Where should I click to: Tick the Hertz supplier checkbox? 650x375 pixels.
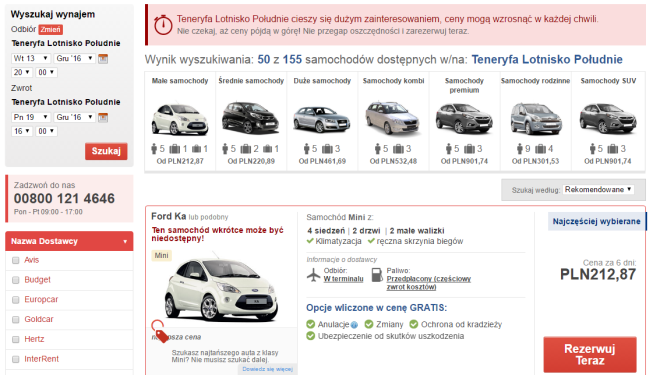tap(16, 339)
